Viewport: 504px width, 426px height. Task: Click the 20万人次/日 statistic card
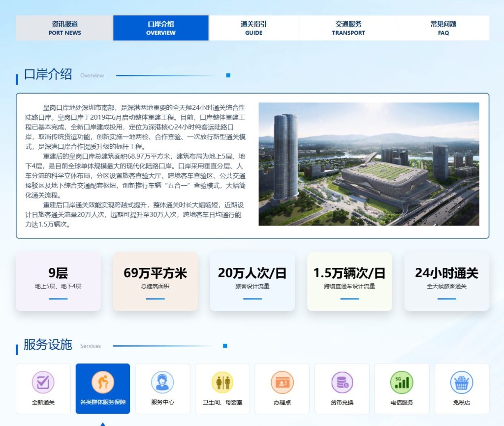point(252,281)
